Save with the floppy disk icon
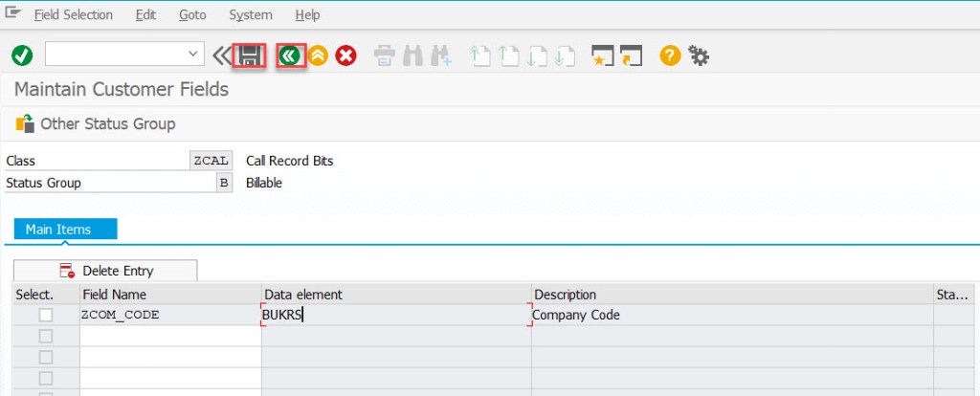This screenshot has height=396, width=980. tap(250, 56)
